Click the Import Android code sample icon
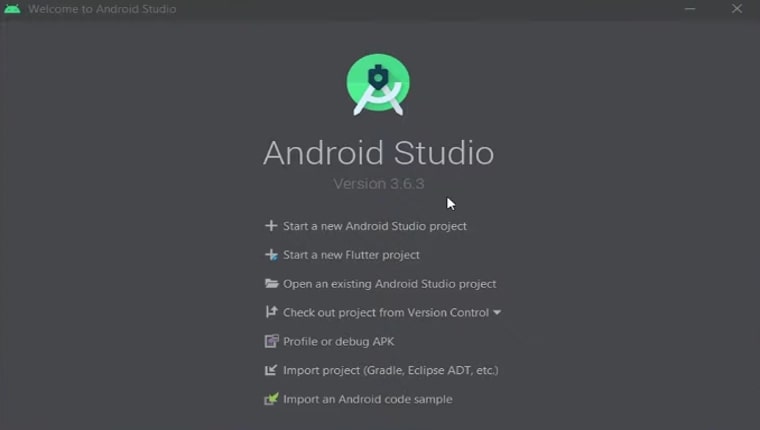 (271, 399)
